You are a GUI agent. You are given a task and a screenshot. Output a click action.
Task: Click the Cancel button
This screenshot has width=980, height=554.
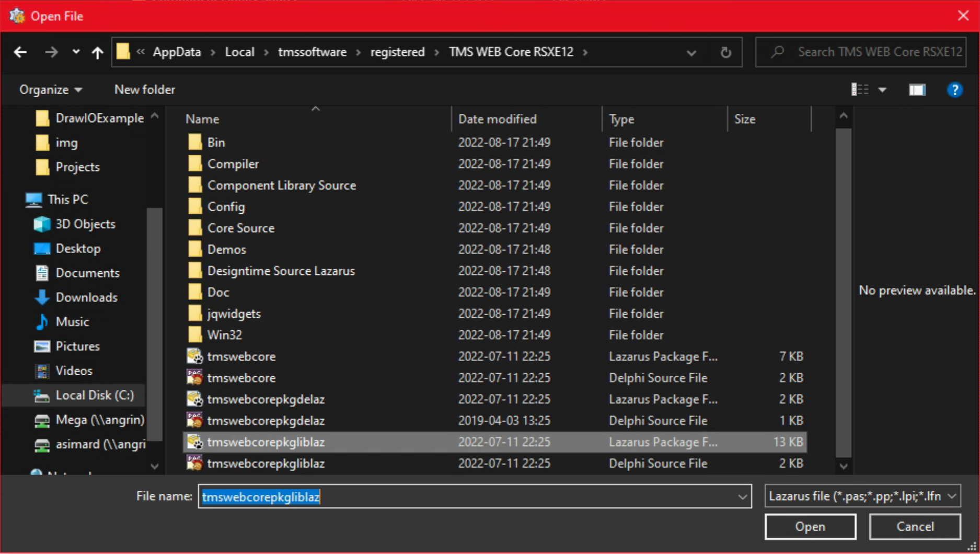[x=915, y=527]
